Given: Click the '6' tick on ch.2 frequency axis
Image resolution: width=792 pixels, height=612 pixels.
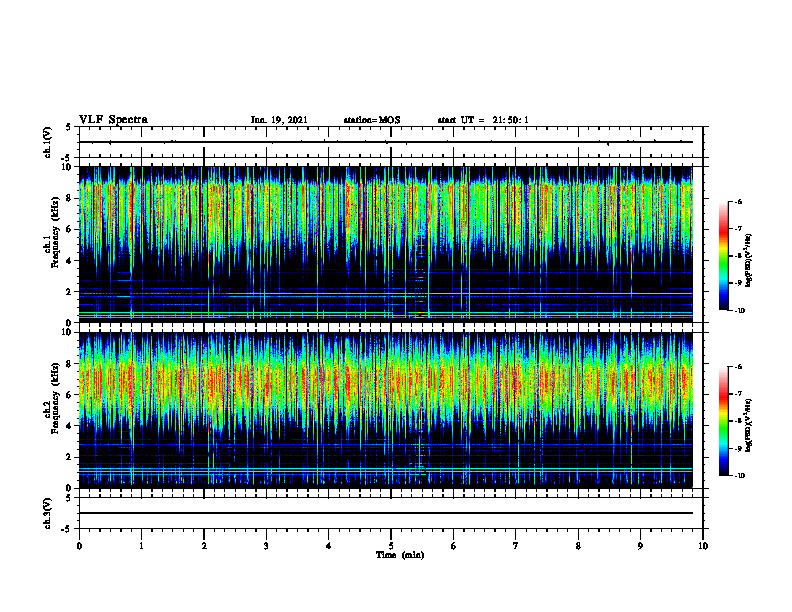Looking at the screenshot, I should 70,395.
